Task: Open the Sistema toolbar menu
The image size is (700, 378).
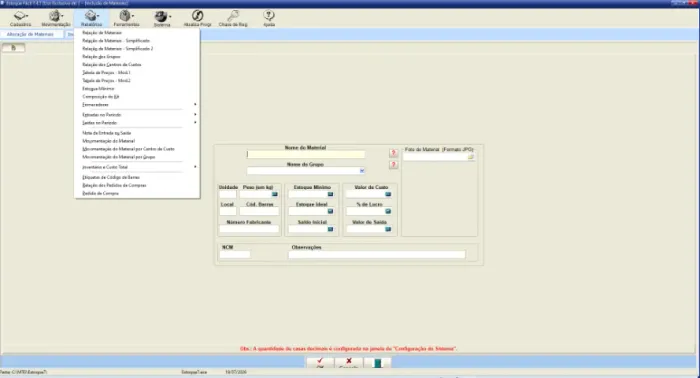Action: coord(162,18)
